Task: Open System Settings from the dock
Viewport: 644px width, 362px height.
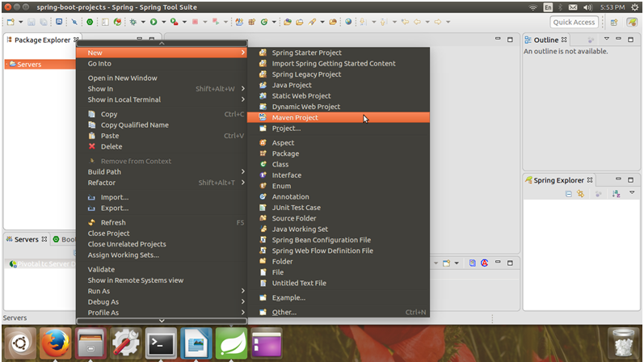Action: (x=125, y=343)
